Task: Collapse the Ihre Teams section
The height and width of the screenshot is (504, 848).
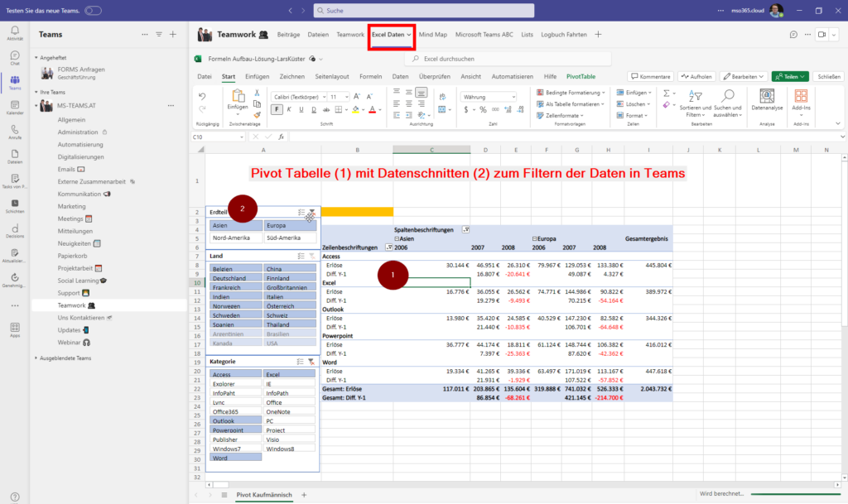Action: (36, 93)
